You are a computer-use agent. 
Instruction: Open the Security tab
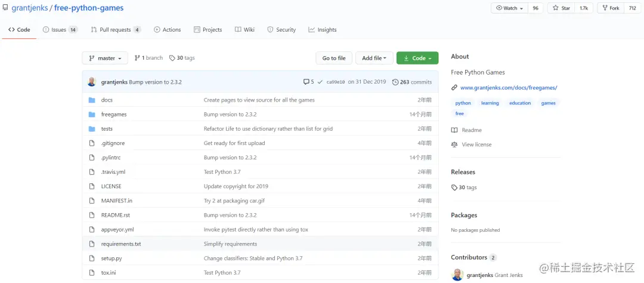point(281,30)
